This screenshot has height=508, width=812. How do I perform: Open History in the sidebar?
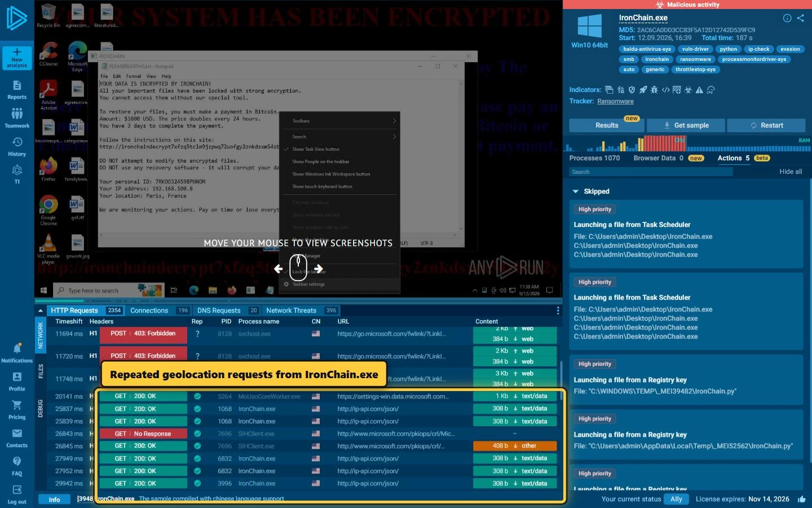click(17, 146)
